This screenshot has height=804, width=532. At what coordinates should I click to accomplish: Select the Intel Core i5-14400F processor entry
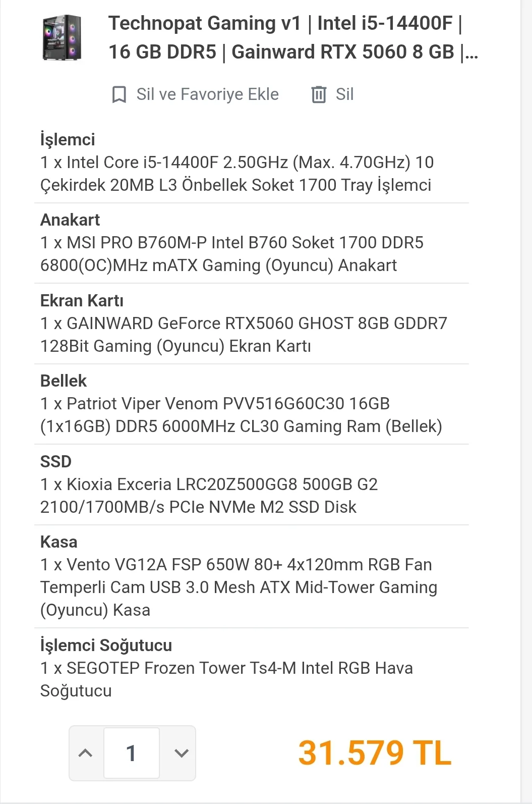[x=237, y=174]
